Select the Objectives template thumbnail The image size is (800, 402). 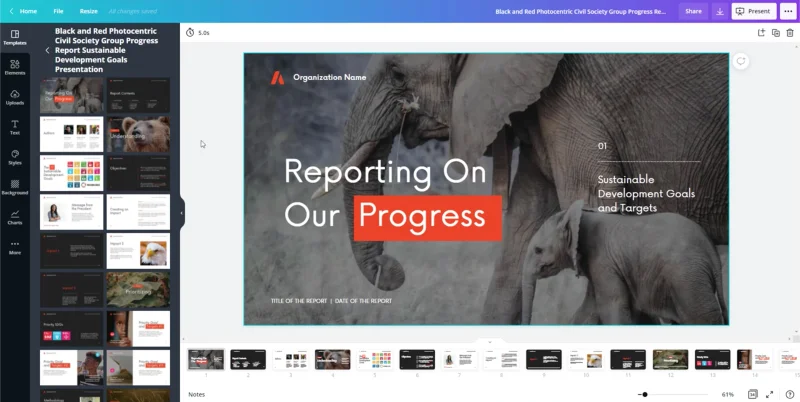[x=138, y=173]
